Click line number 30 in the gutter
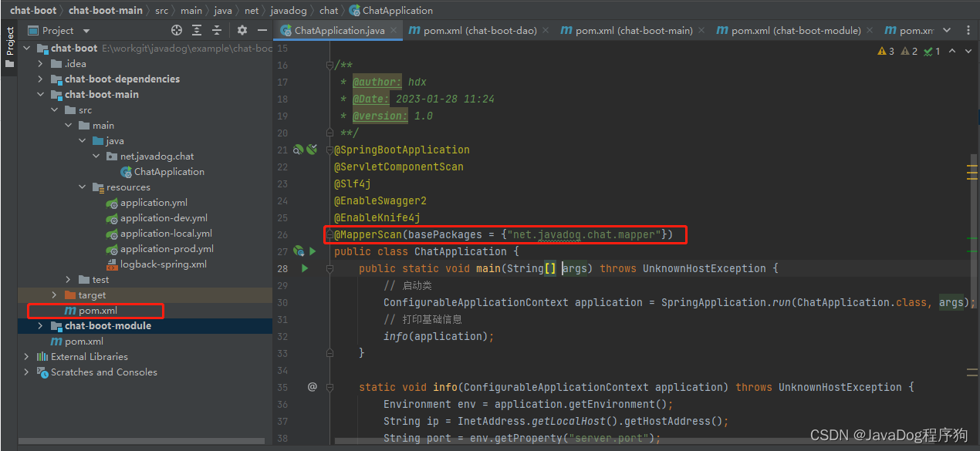This screenshot has height=451, width=980. (282, 302)
